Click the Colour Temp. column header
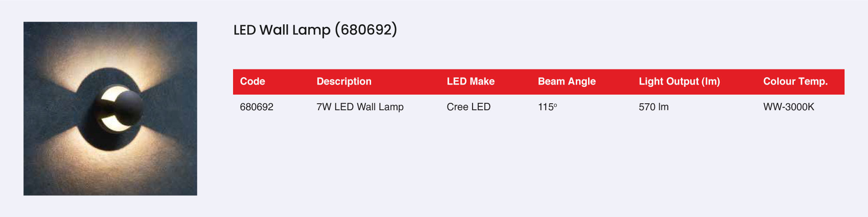Image resolution: width=868 pixels, height=217 pixels. pos(795,82)
